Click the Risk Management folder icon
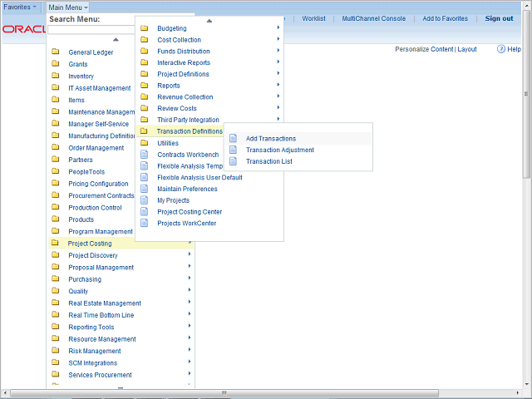 tap(56, 350)
